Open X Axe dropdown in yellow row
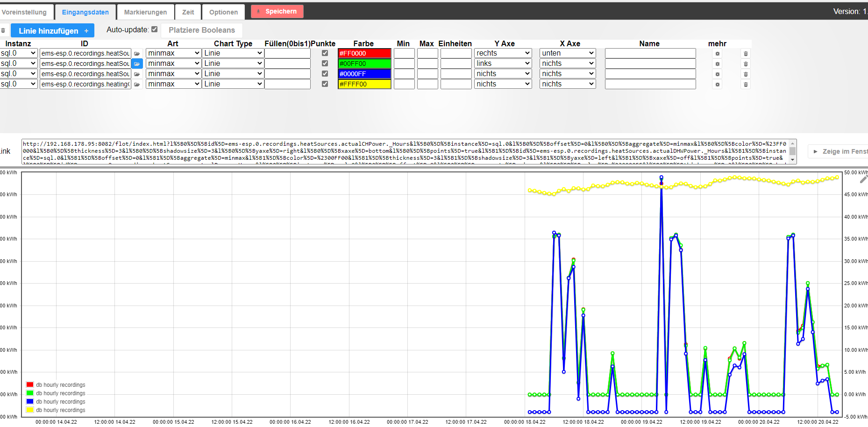The image size is (868, 427). (568, 84)
